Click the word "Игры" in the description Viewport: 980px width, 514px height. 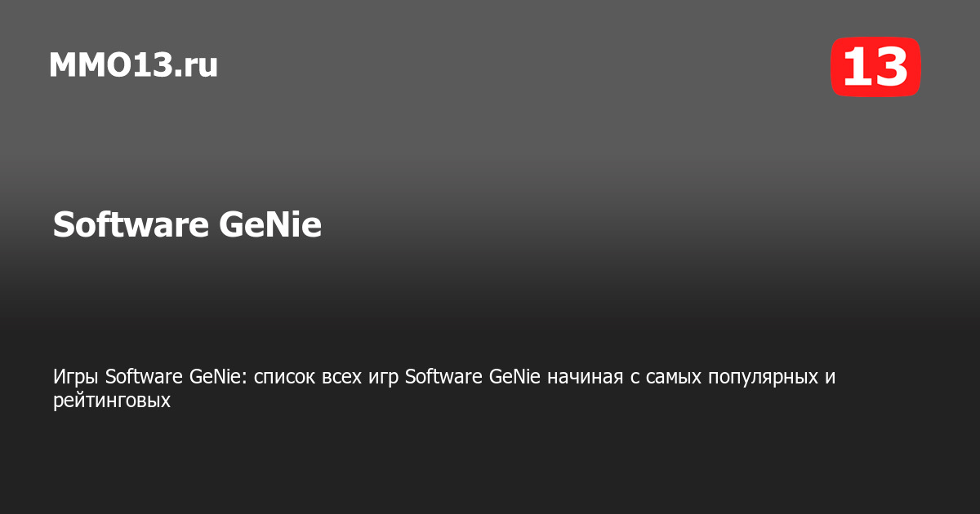click(77, 377)
